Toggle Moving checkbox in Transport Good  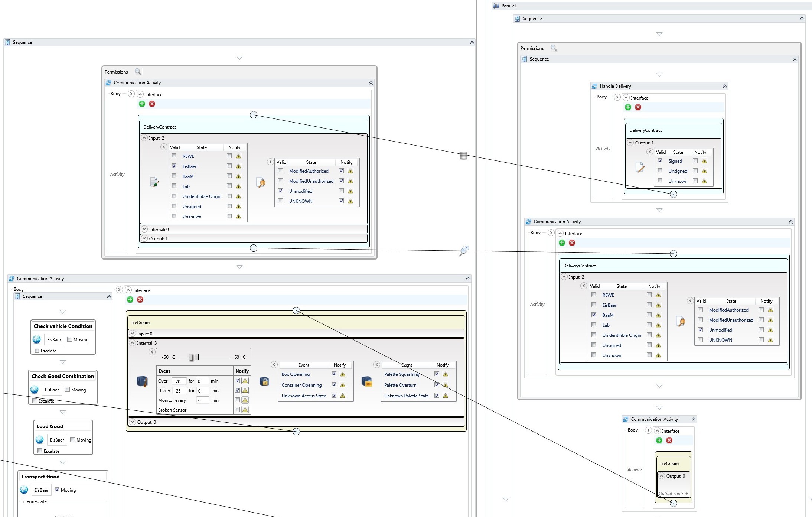57,490
